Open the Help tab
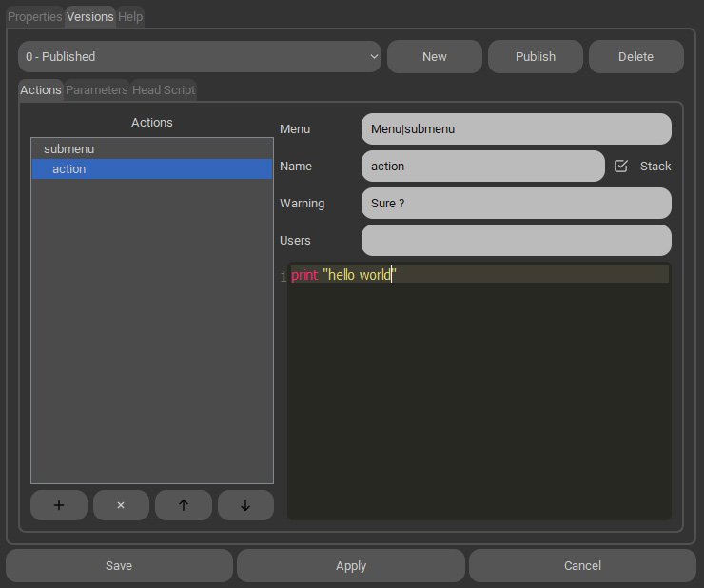Viewport: 704px width, 588px height. click(130, 17)
